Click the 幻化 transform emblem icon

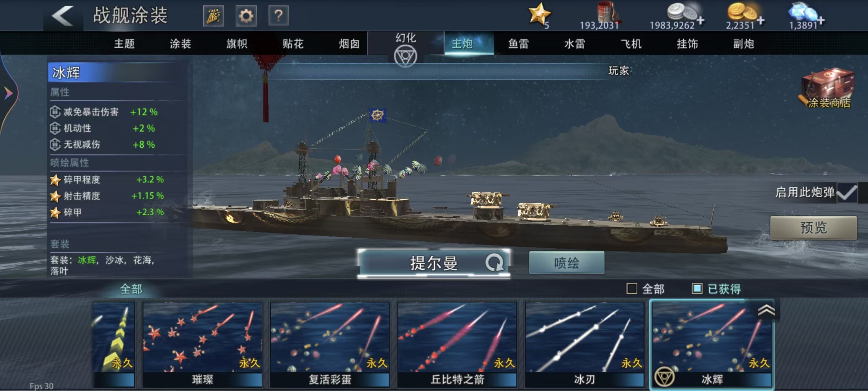click(x=406, y=56)
